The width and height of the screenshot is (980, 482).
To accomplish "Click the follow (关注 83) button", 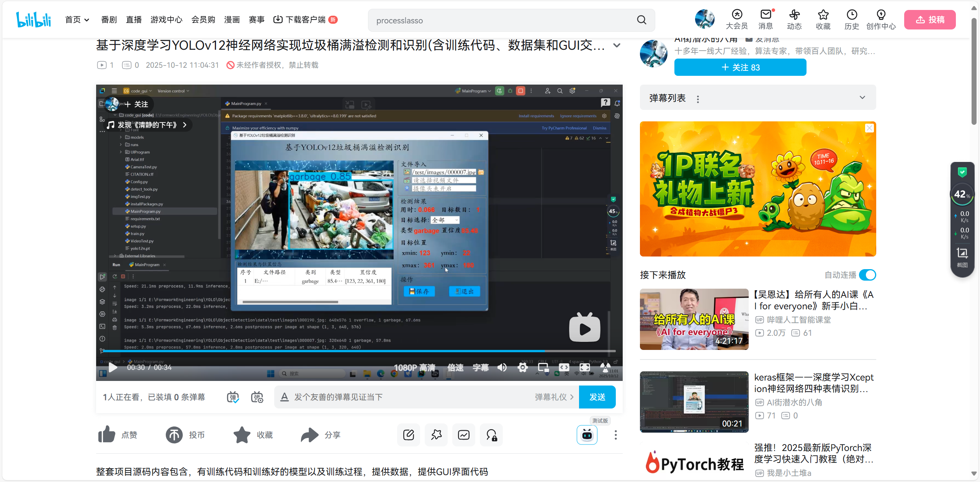I will pyautogui.click(x=740, y=67).
